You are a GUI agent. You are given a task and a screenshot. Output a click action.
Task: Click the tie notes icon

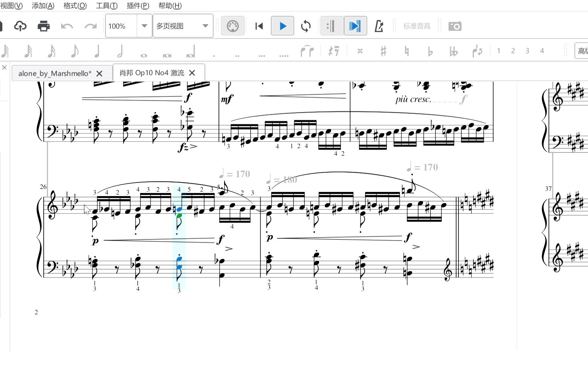[x=307, y=51]
